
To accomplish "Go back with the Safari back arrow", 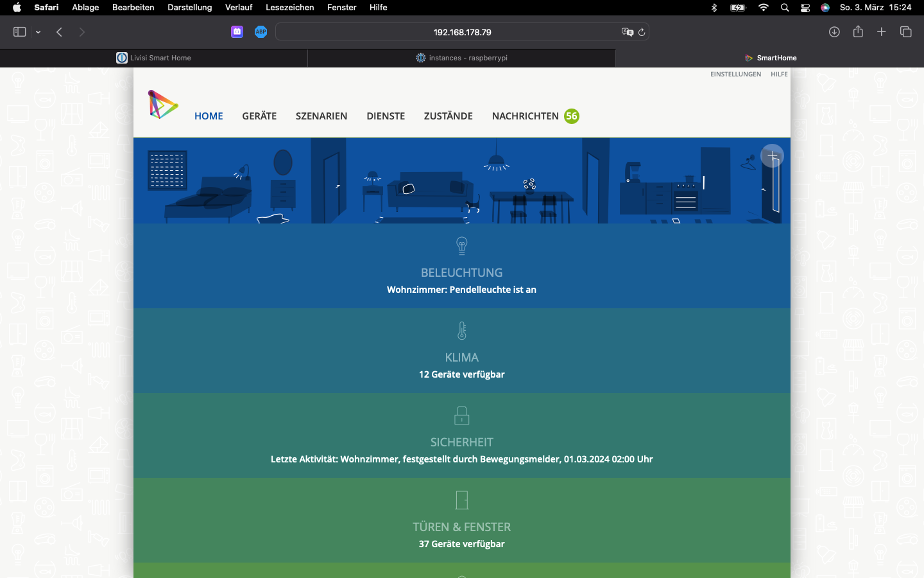I will click(x=59, y=32).
